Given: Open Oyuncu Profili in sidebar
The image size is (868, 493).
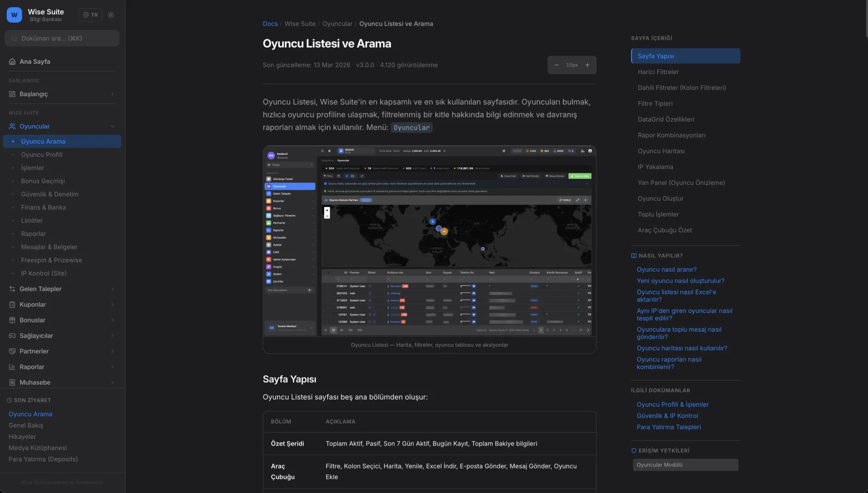Looking at the screenshot, I should pos(42,155).
